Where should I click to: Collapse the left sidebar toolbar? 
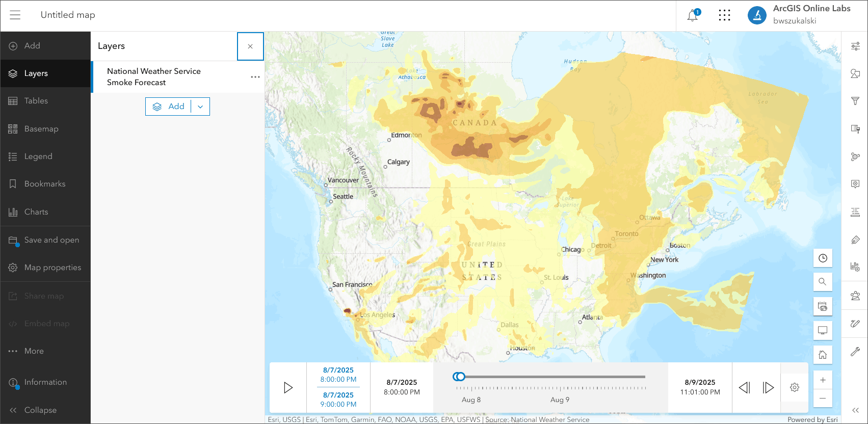point(45,410)
